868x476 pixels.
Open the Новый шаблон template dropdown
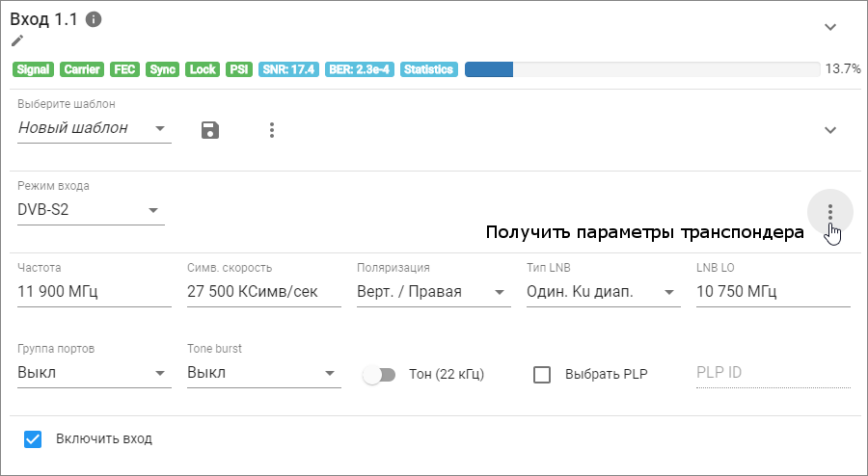click(x=95, y=129)
